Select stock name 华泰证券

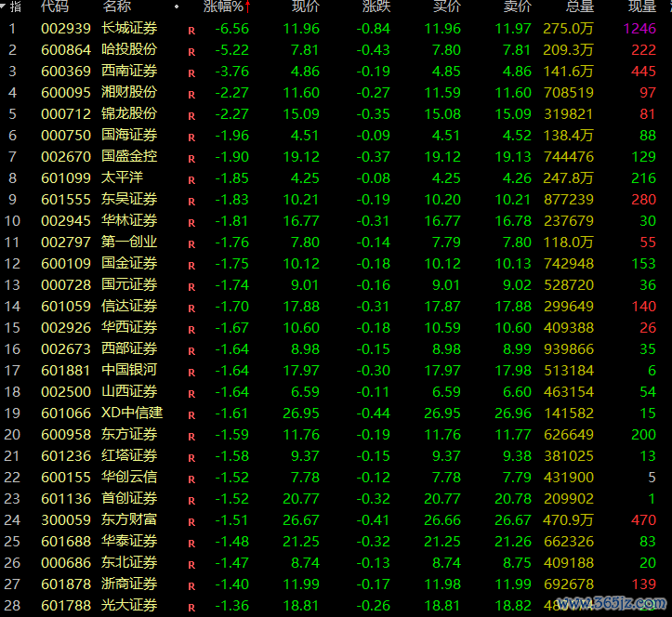click(x=129, y=541)
